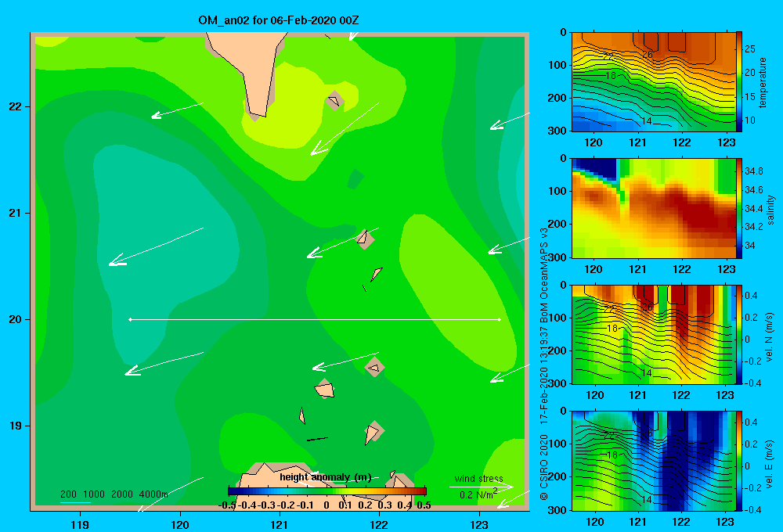The image size is (783, 532).
Task: Click latitude label 19 on main map
Action: tap(15, 426)
